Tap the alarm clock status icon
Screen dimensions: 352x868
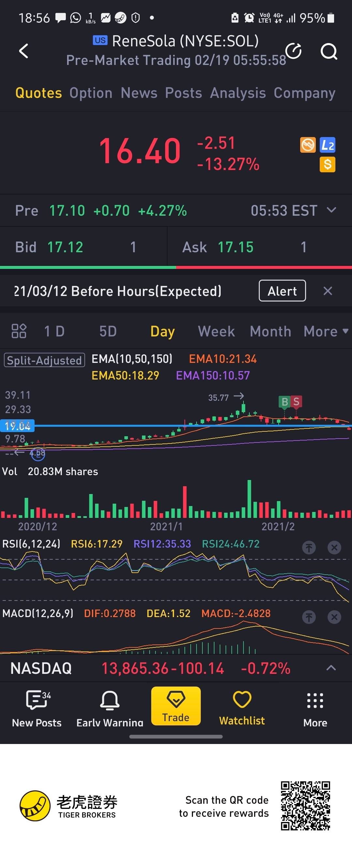[249, 18]
